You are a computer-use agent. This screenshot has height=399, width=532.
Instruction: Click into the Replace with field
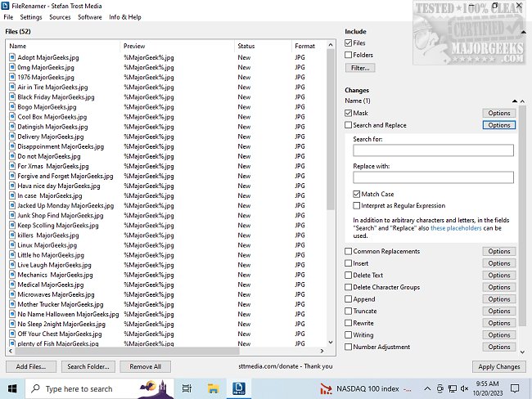click(x=433, y=177)
